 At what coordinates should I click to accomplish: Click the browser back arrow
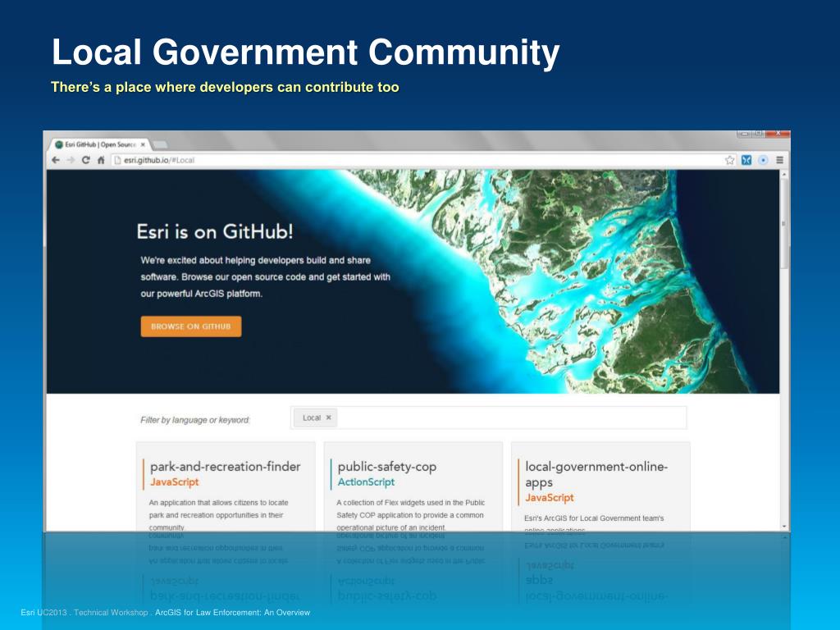(x=56, y=160)
